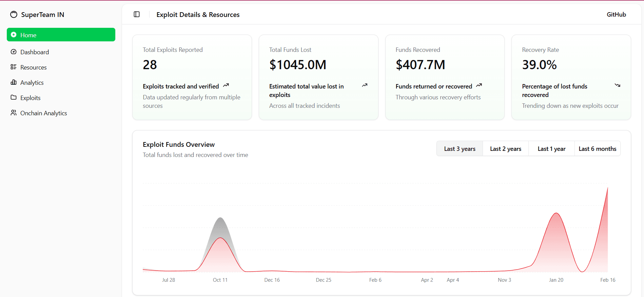Click 'Across all tracked incidents' text
This screenshot has height=297, width=644.
coord(305,106)
